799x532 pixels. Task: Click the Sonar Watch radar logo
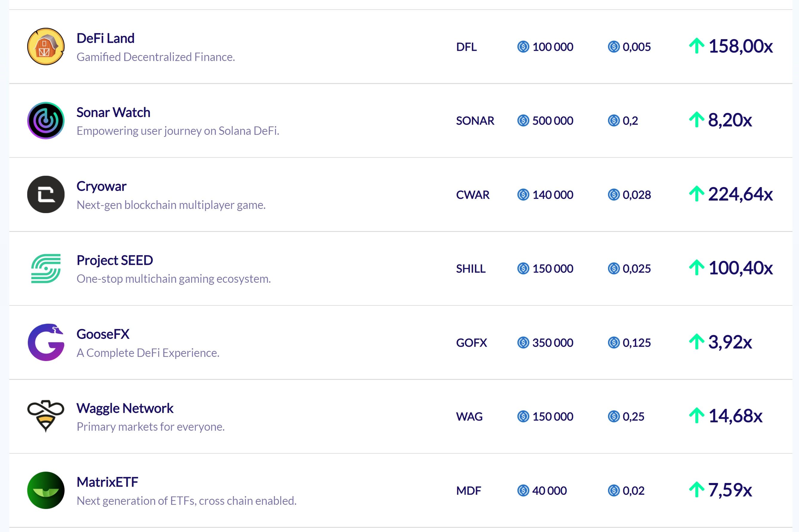point(46,120)
